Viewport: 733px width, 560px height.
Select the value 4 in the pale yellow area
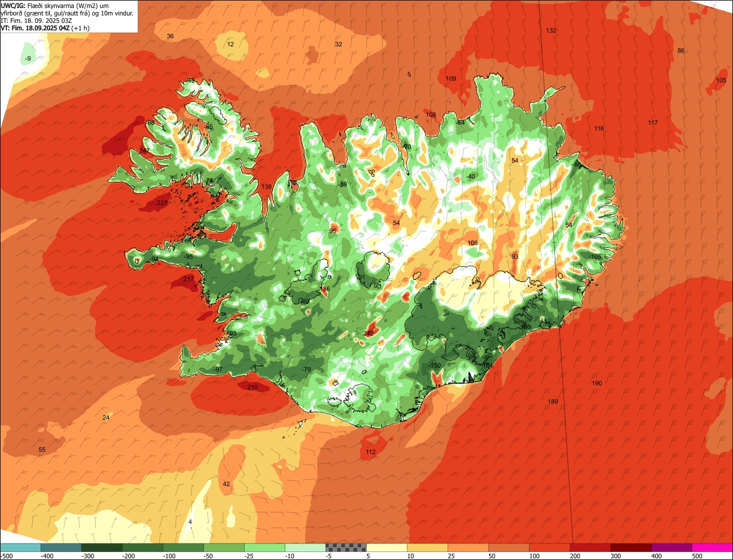click(190, 522)
